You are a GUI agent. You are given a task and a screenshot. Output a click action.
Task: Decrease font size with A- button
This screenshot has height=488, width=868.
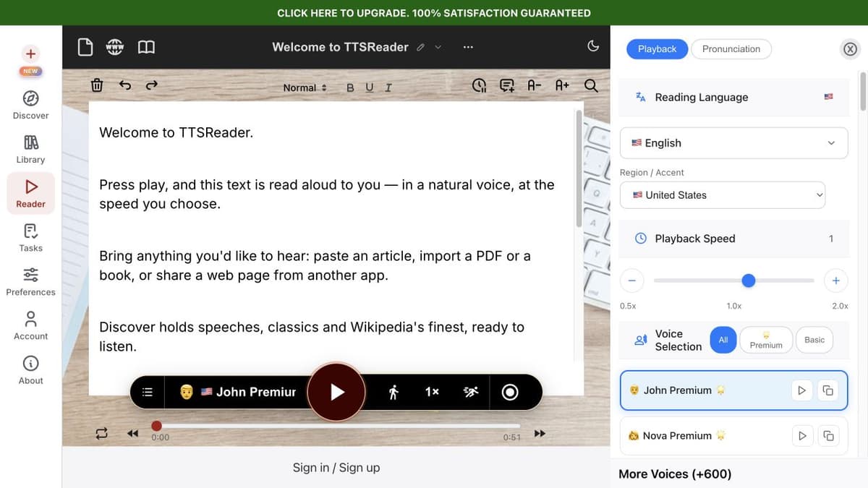coord(535,85)
